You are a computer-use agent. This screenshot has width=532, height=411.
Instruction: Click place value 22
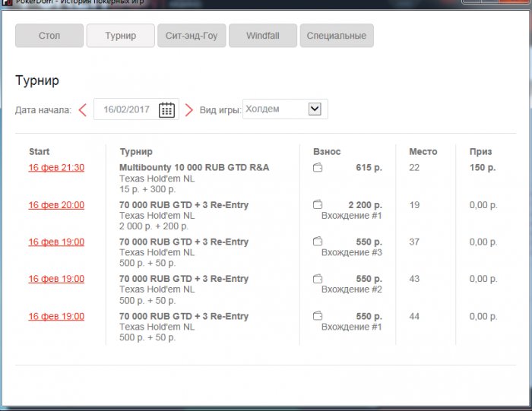(414, 168)
